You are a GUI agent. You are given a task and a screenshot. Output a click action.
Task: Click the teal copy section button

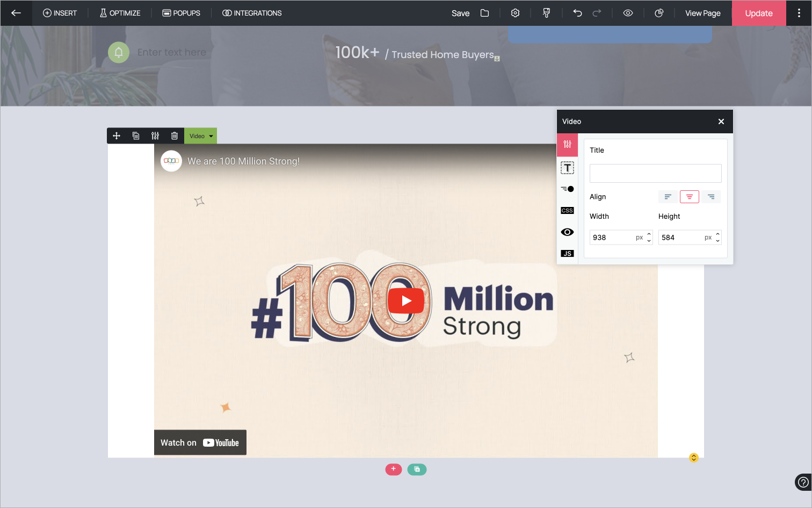click(417, 469)
